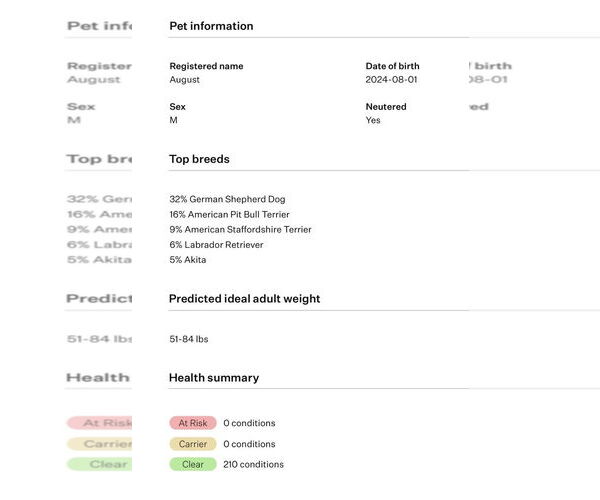Select the Pet information heading

click(211, 26)
